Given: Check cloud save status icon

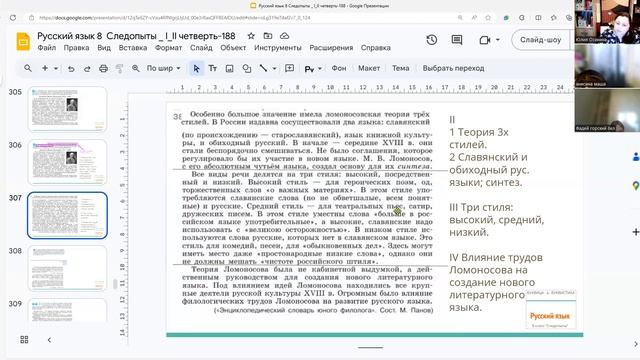Looking at the screenshot, I should 284,36.
